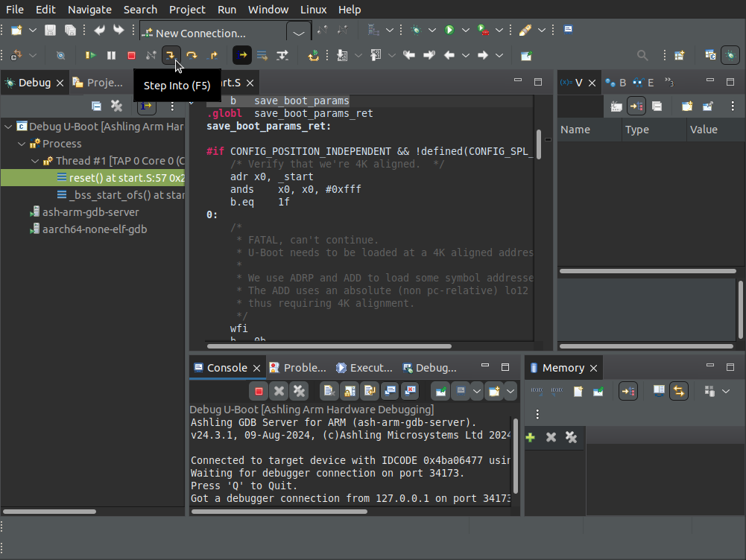
Task: Collapse the Debug U-Boot launch node
Action: click(8, 127)
